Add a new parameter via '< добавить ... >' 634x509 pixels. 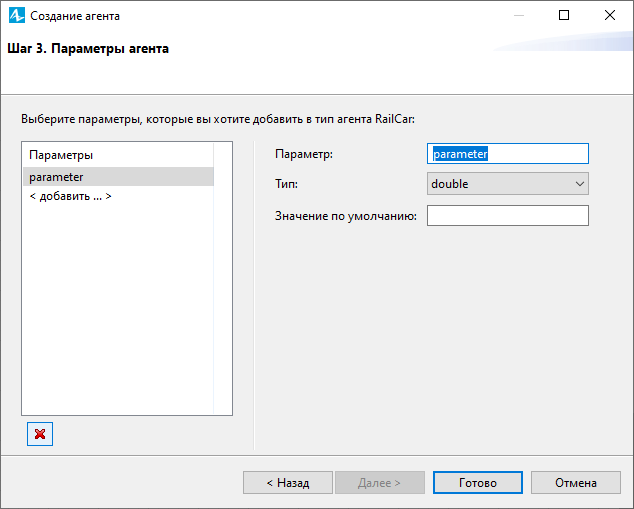70,196
